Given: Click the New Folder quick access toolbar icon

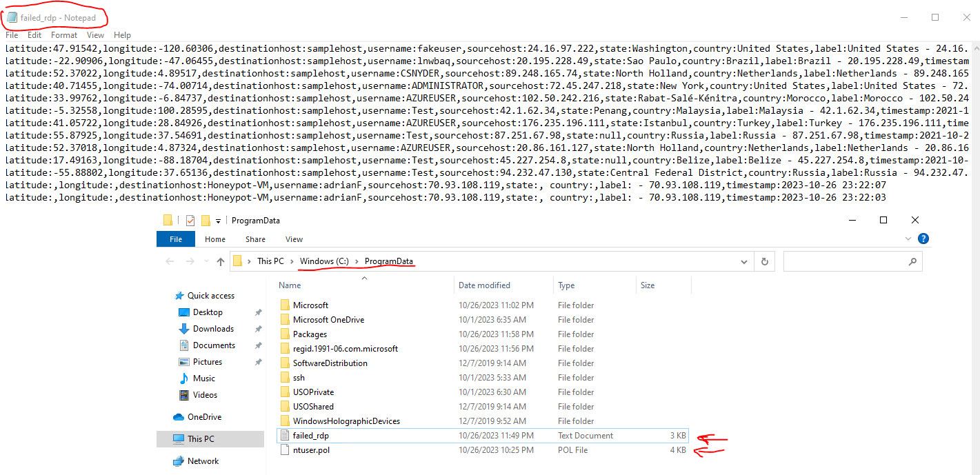Looking at the screenshot, I should coord(206,221).
